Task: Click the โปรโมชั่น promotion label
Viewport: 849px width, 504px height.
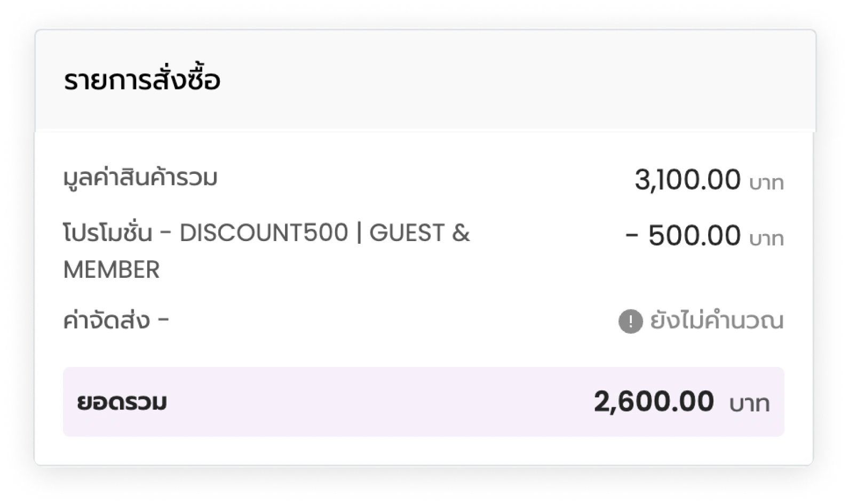Action: click(x=108, y=233)
